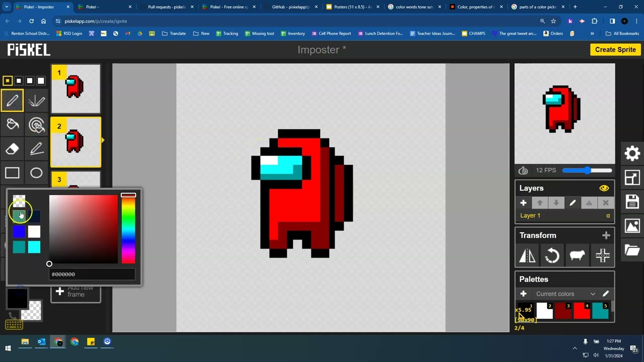
Task: Rename the sprite title Imposter
Action: [321, 50]
